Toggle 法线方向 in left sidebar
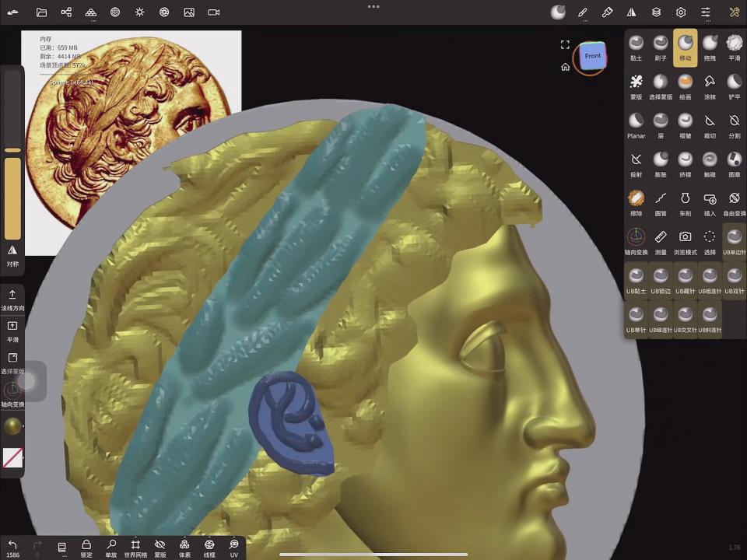 (12, 300)
